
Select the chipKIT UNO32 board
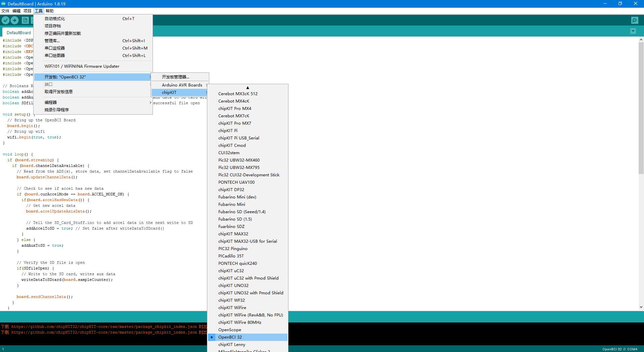click(x=233, y=285)
